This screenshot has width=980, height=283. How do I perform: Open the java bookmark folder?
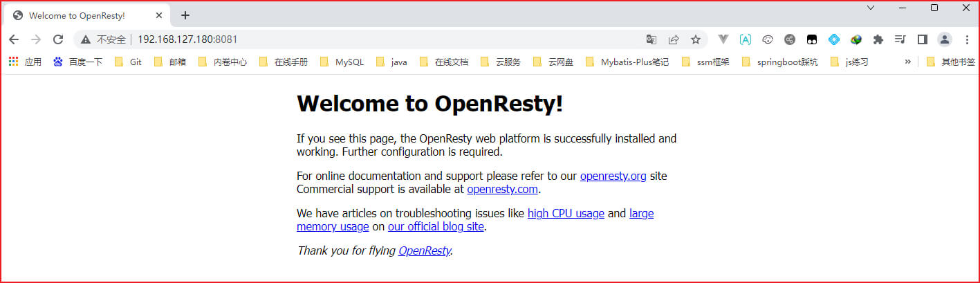tap(391, 62)
